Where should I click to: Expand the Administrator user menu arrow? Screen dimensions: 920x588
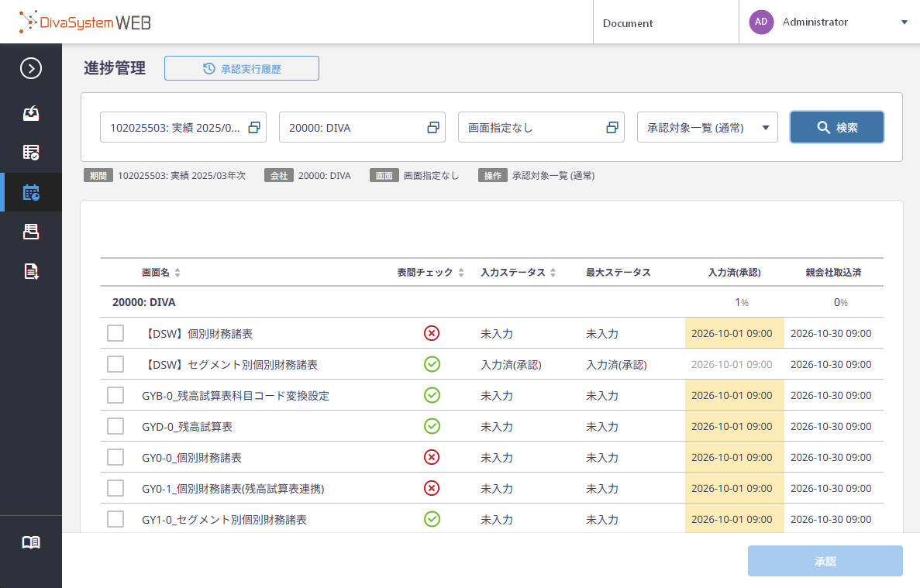point(904,22)
